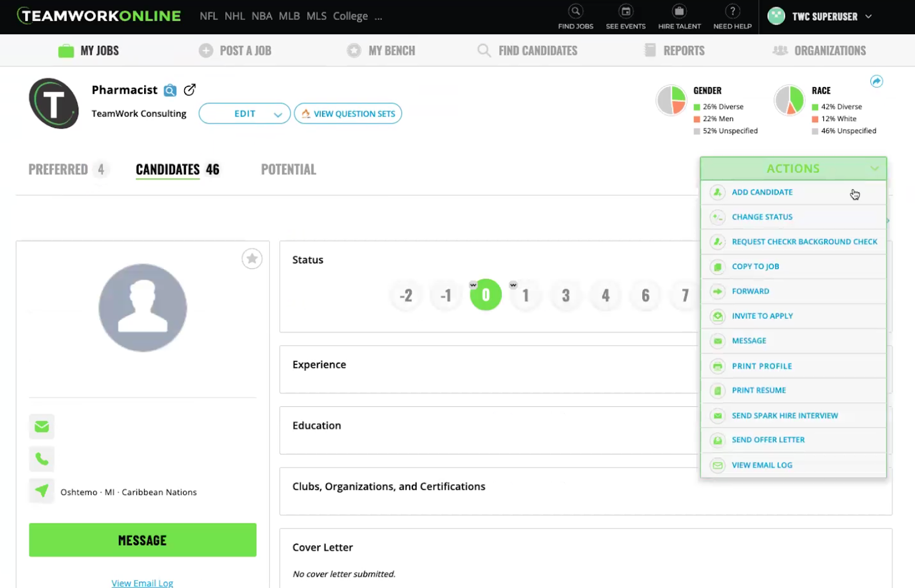This screenshot has height=588, width=915.
Task: Open Pharmacist job in new window icon
Action: (190, 90)
